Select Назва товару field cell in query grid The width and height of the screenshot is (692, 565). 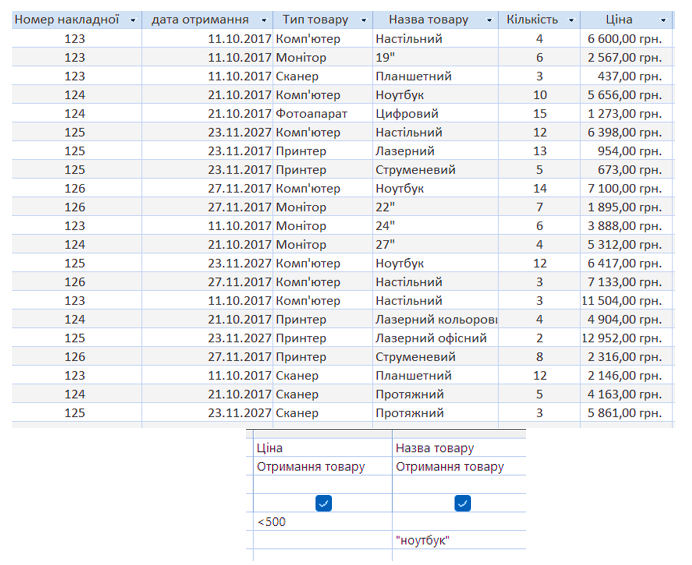pos(458,448)
